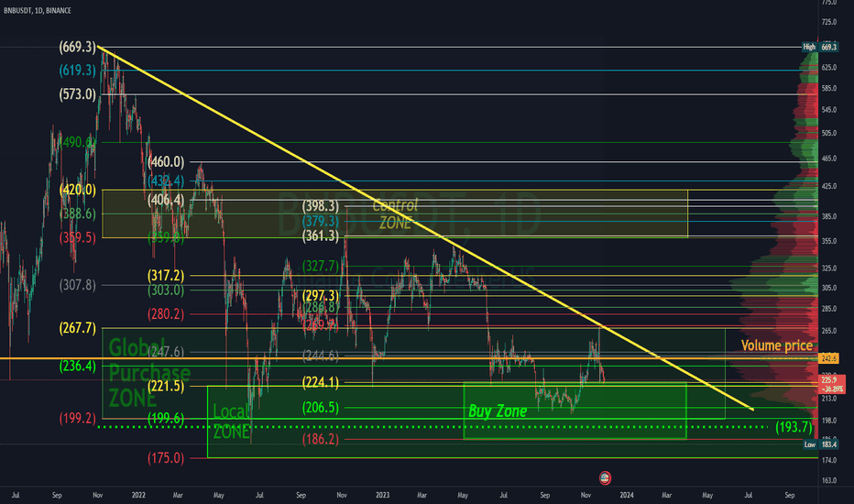Click the (280.2) red level label
The height and width of the screenshot is (504, 854).
[166, 313]
